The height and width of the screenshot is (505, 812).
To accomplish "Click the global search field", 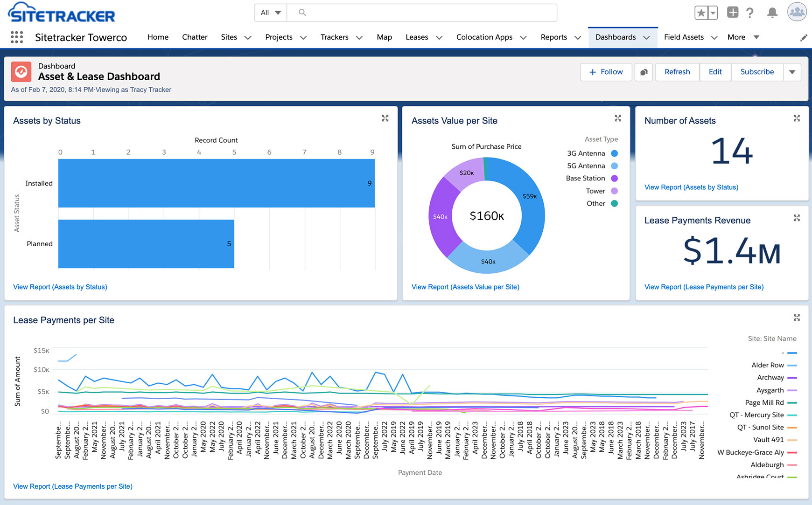I will pos(422,13).
